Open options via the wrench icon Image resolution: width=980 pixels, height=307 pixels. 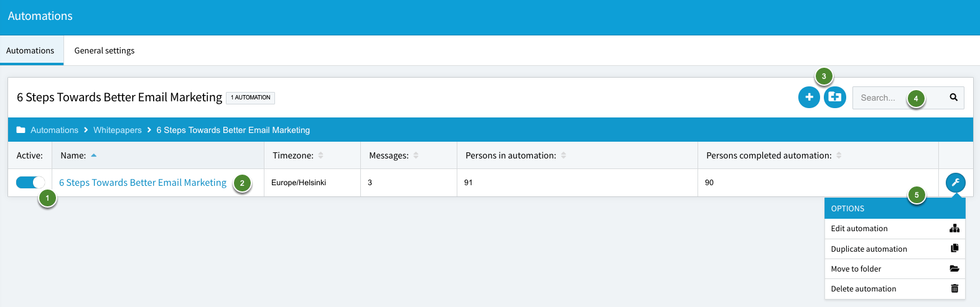click(956, 183)
